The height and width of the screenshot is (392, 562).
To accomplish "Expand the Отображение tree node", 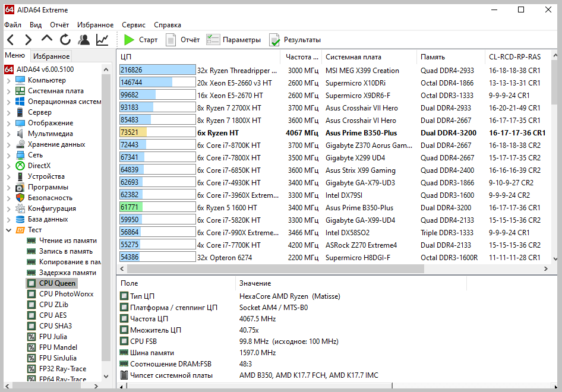I will tap(8, 124).
